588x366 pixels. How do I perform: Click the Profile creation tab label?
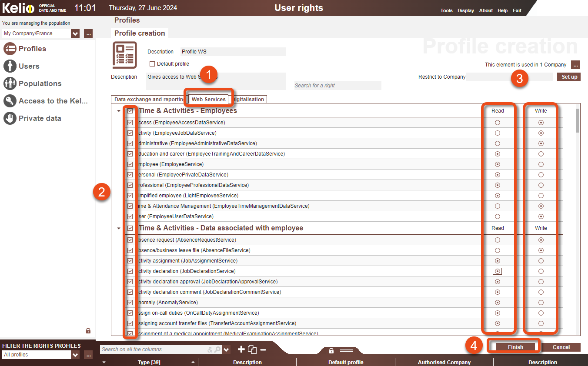140,33
